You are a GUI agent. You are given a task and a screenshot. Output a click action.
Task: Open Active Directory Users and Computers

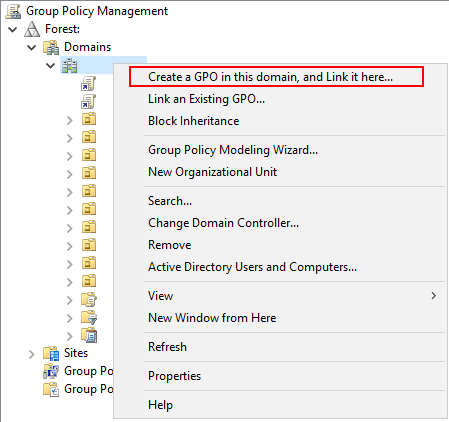tap(253, 267)
